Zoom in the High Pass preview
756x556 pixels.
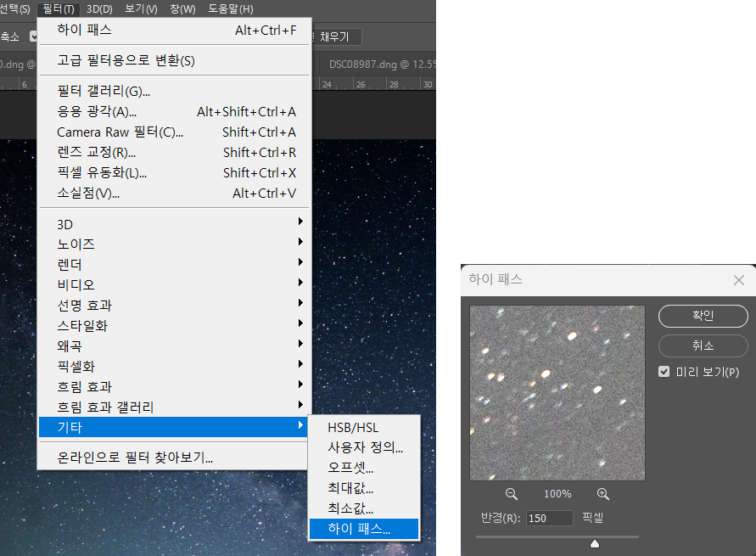602,494
